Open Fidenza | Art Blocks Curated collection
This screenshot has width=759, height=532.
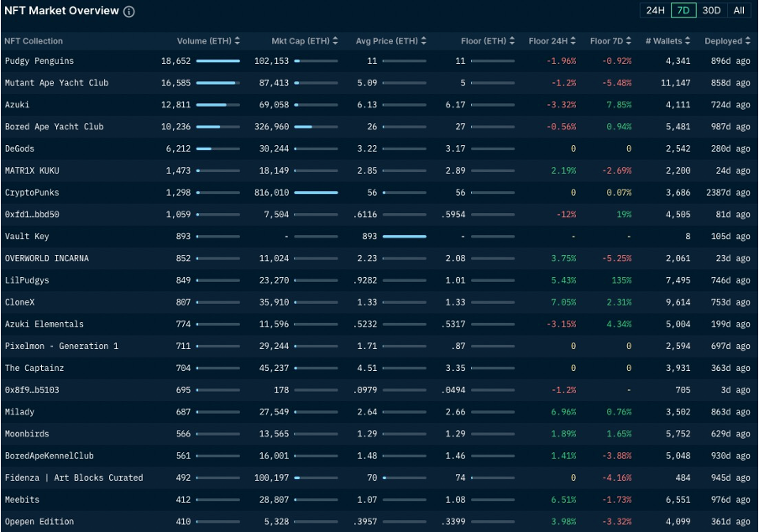tap(74, 477)
